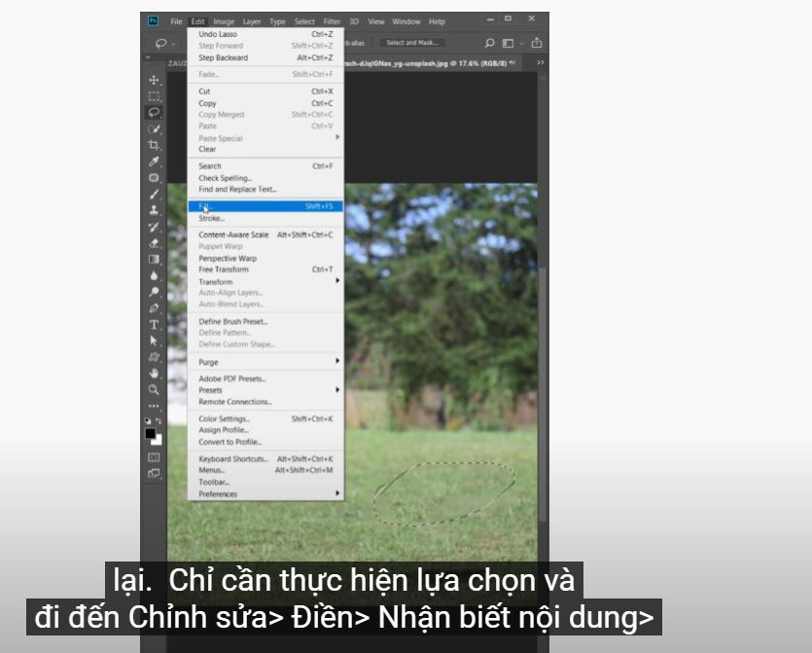812x653 pixels.
Task: Open Color Settings entry
Action: click(265, 418)
